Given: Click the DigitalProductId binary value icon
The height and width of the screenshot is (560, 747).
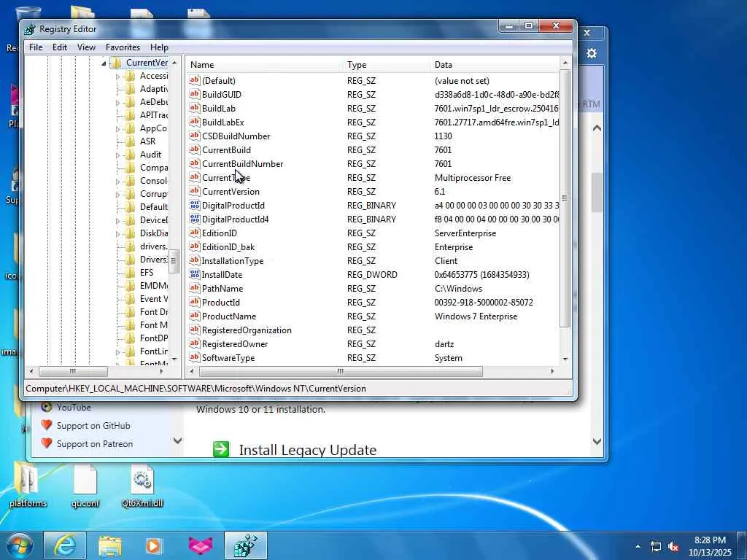Looking at the screenshot, I should [194, 205].
